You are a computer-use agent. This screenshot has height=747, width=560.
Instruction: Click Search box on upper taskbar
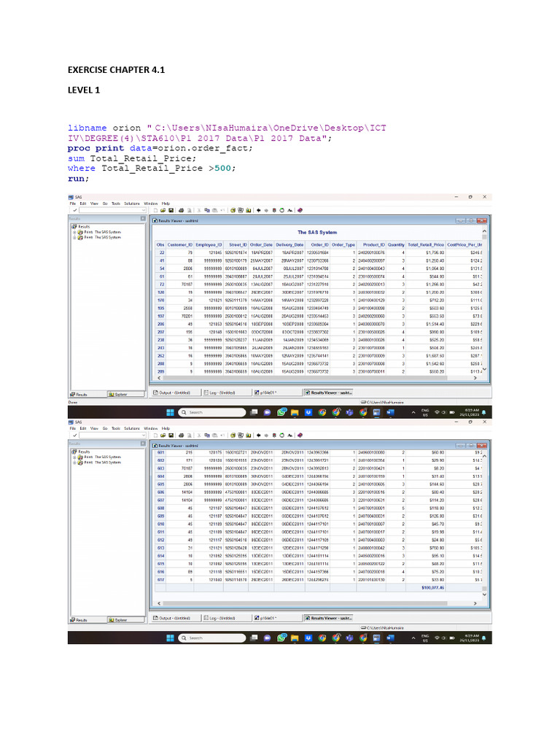[212, 412]
